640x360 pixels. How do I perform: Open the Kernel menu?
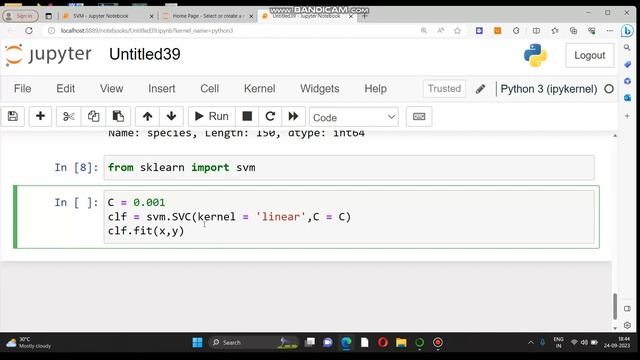pos(260,89)
